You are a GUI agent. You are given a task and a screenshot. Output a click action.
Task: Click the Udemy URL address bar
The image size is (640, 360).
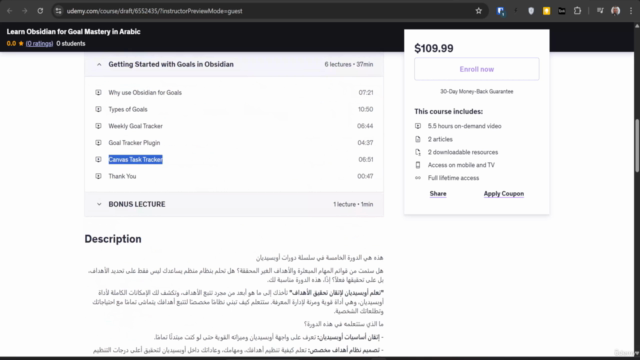point(269,11)
